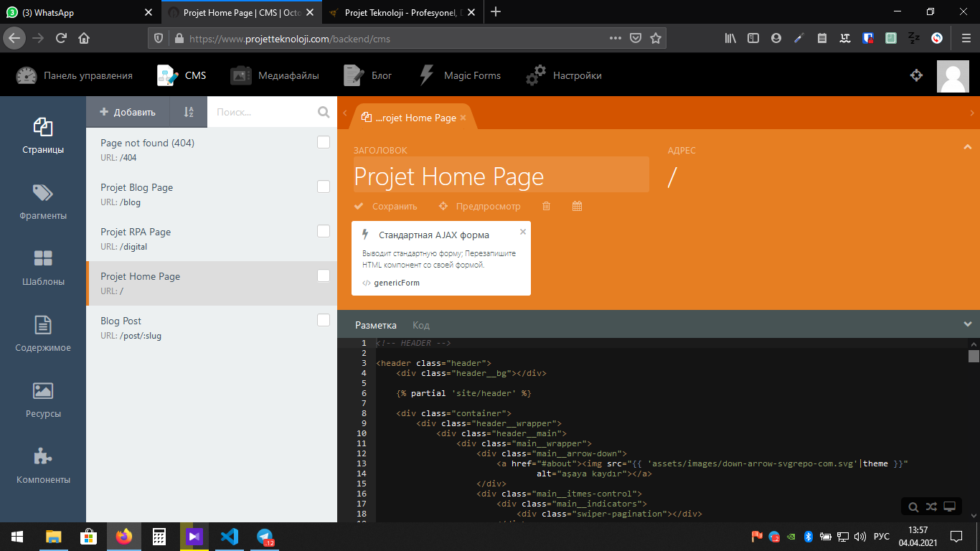Viewport: 980px width, 551px height.
Task: Click the trash delete page icon
Action: click(x=547, y=206)
